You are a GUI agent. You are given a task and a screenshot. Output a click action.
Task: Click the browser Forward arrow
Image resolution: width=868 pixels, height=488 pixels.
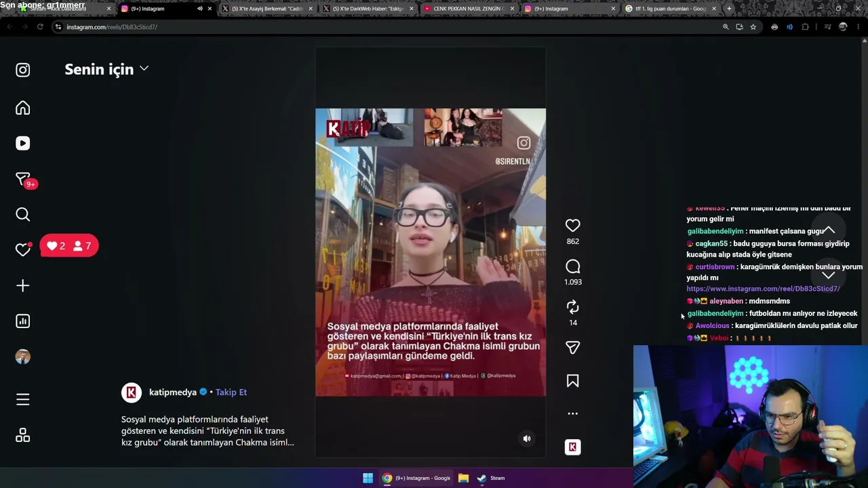click(x=25, y=27)
